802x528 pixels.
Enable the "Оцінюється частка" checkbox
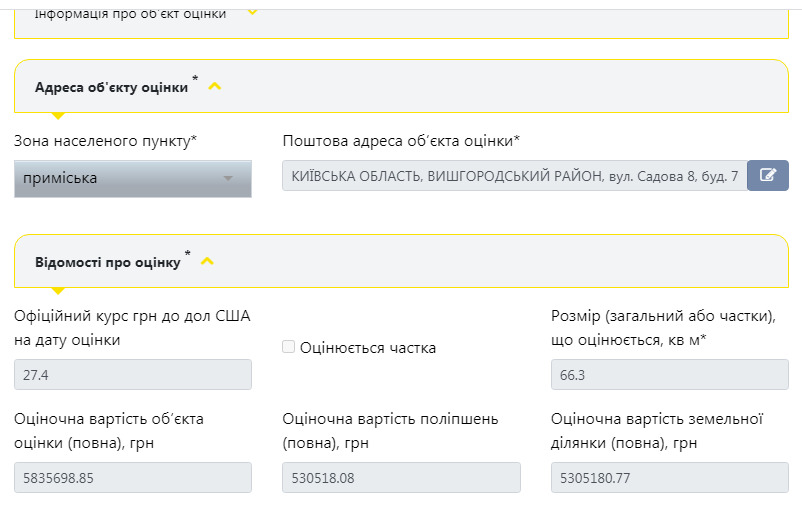(x=289, y=347)
